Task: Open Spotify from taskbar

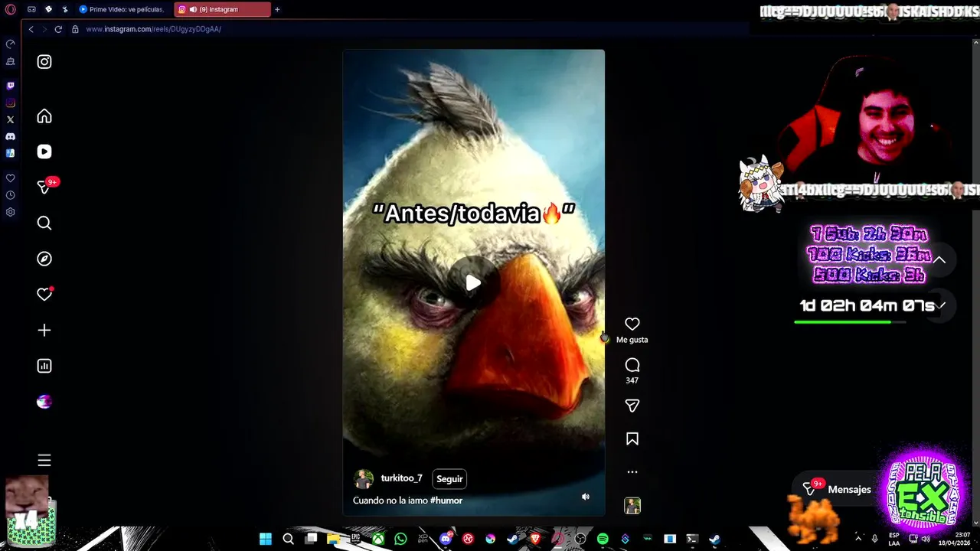Action: click(x=603, y=539)
